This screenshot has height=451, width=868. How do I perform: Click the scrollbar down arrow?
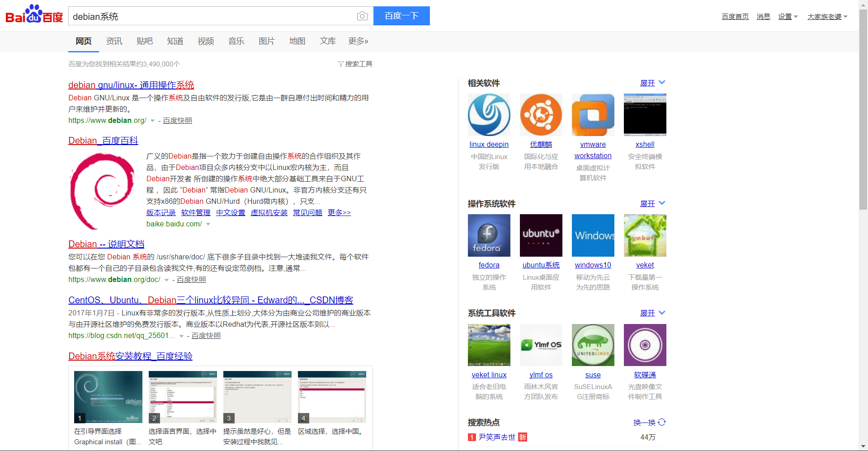(x=863, y=446)
